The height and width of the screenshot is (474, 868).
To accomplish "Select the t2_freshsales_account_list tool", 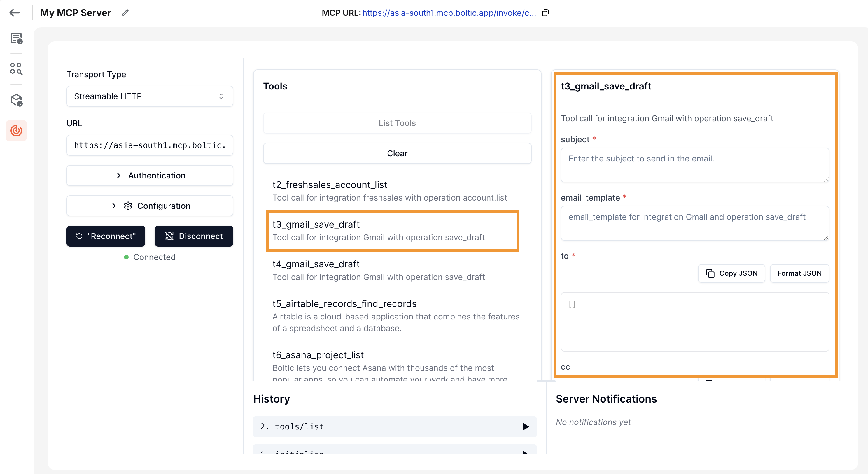I will click(389, 191).
